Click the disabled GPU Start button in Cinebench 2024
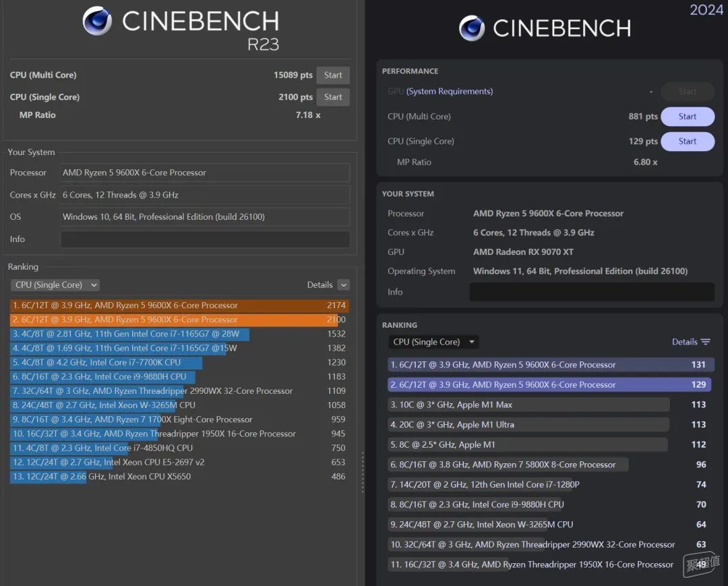 687,92
